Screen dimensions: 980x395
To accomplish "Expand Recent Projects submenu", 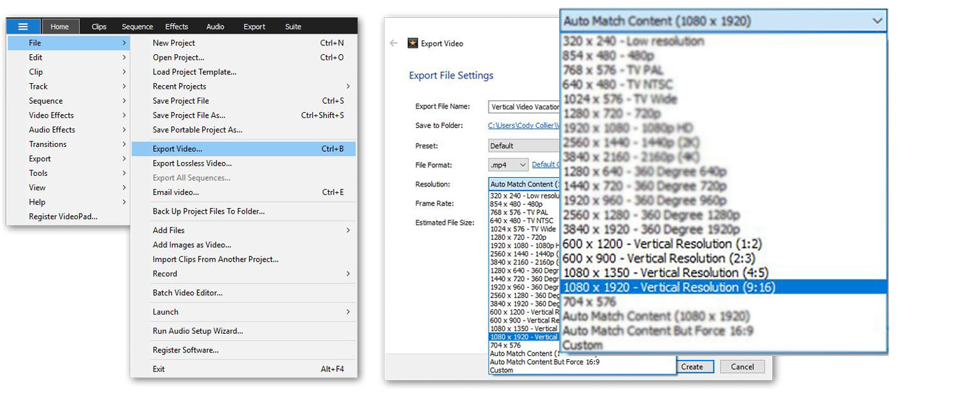I will [x=243, y=86].
